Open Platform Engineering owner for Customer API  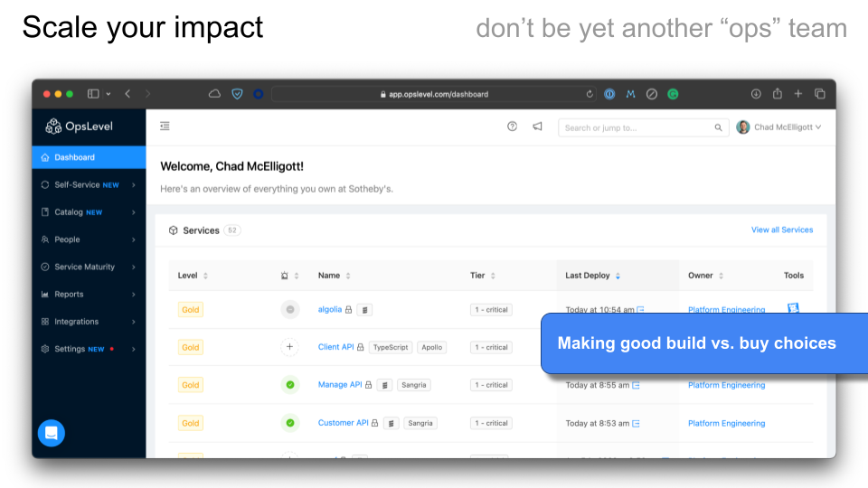[x=726, y=423]
